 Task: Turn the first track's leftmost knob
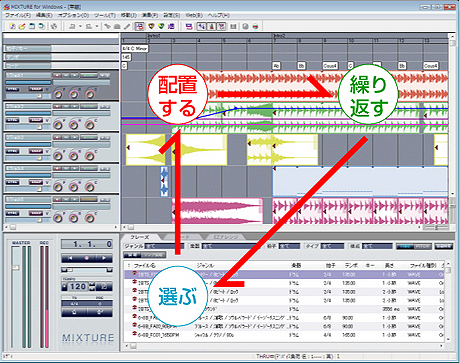click(58, 94)
